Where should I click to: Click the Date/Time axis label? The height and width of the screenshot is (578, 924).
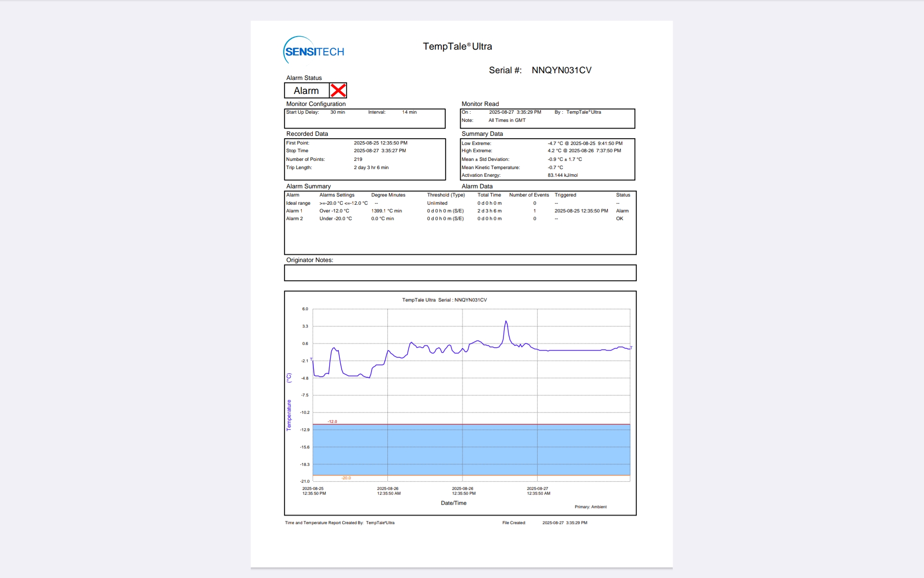click(453, 503)
